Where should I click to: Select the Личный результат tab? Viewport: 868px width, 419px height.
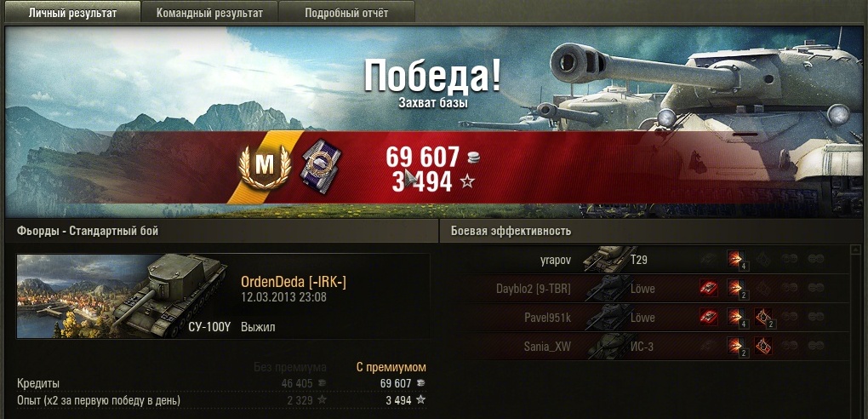tap(72, 12)
